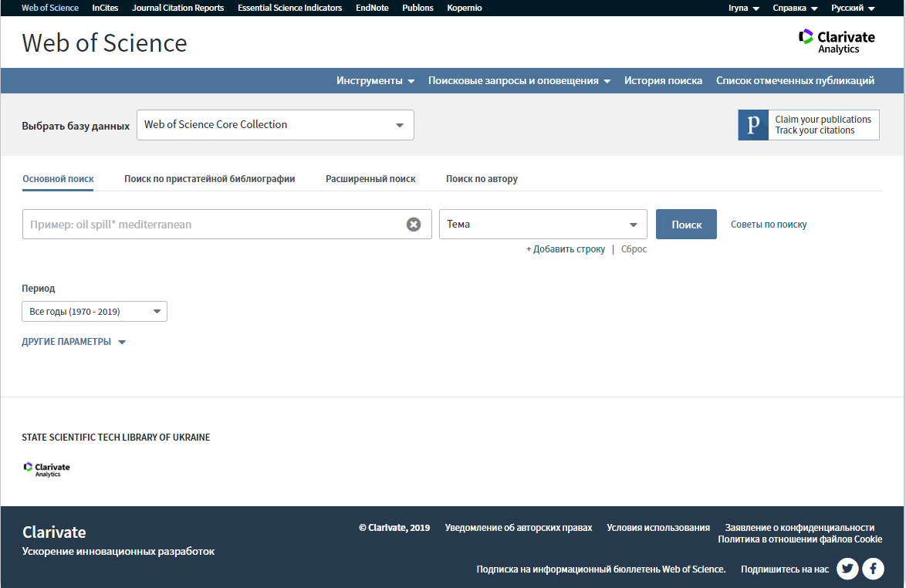The width and height of the screenshot is (906, 588).
Task: Open the Период years dropdown
Action: 94,312
